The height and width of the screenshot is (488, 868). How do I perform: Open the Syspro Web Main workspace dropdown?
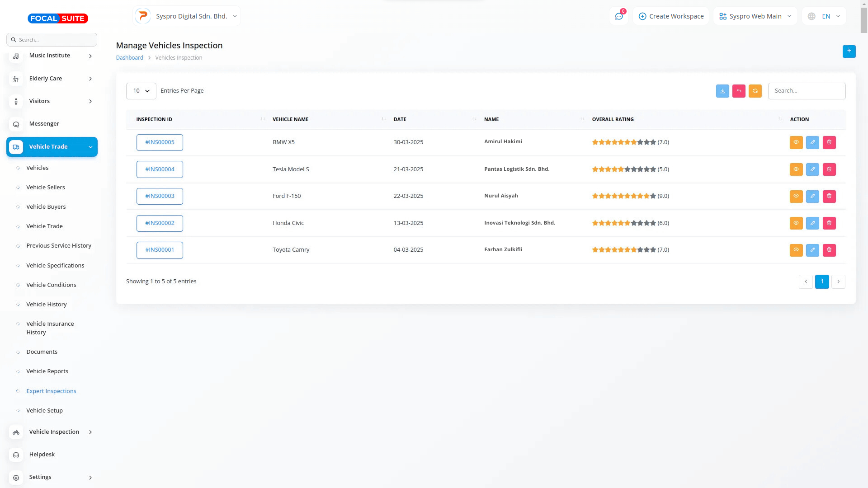(755, 16)
